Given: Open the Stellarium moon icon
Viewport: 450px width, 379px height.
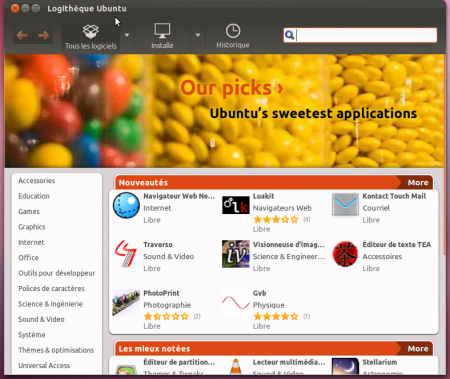Looking at the screenshot, I should 345,366.
